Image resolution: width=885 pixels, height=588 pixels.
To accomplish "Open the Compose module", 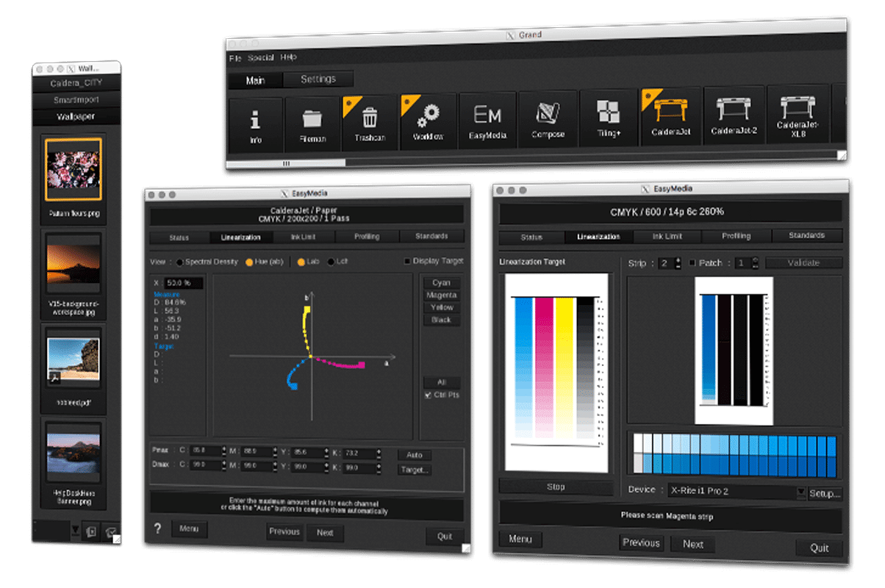I will [548, 118].
